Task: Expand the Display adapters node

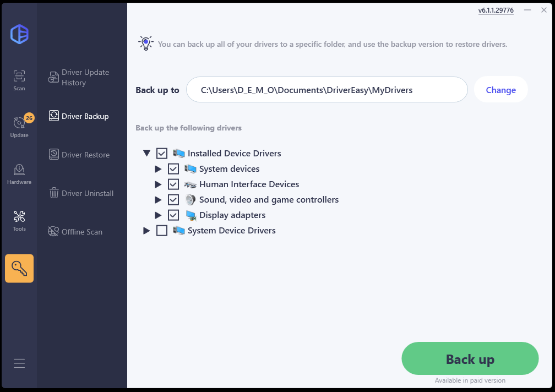Action: (158, 215)
